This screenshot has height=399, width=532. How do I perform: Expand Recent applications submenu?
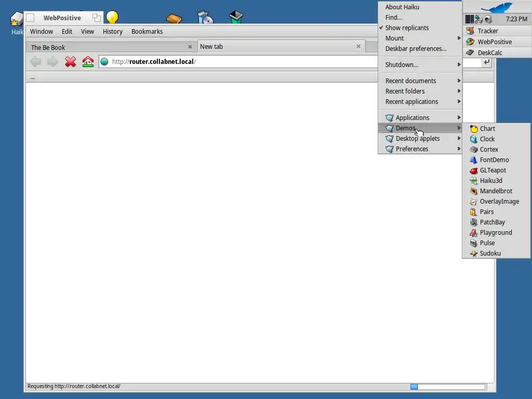pyautogui.click(x=420, y=102)
